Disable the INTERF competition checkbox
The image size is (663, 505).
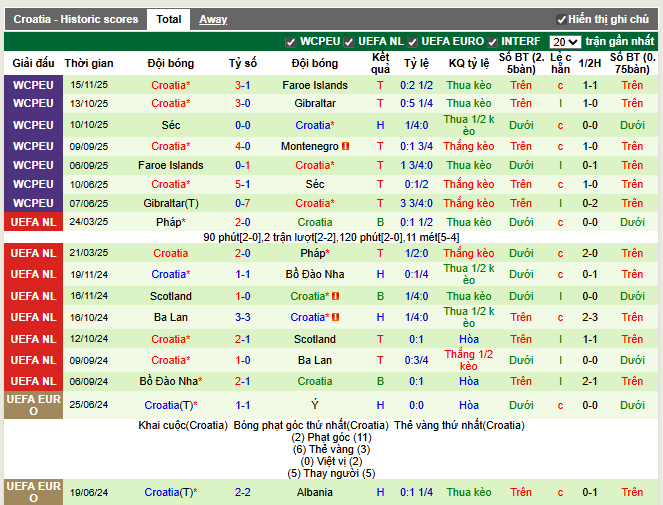pyautogui.click(x=493, y=42)
